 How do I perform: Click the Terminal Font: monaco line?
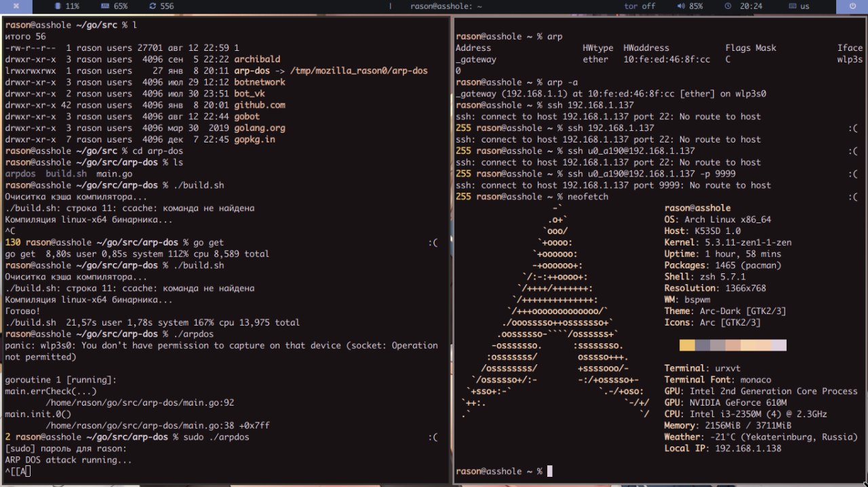pyautogui.click(x=717, y=380)
